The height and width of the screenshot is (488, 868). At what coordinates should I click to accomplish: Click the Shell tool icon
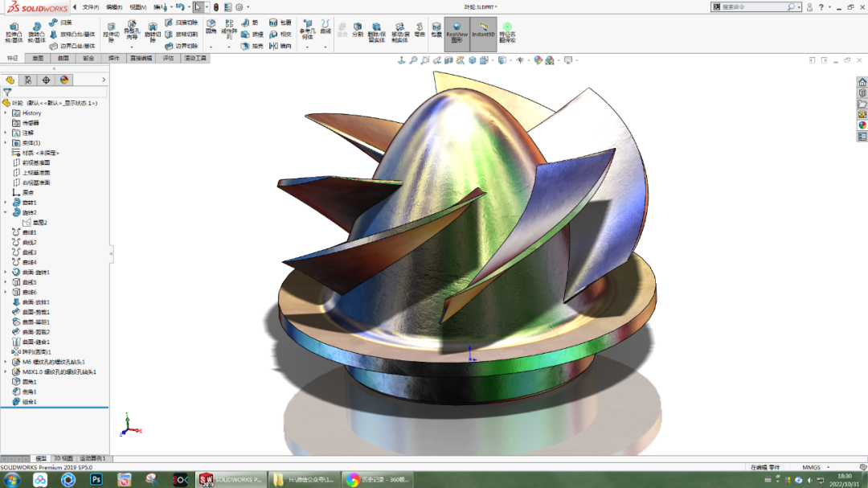click(247, 45)
